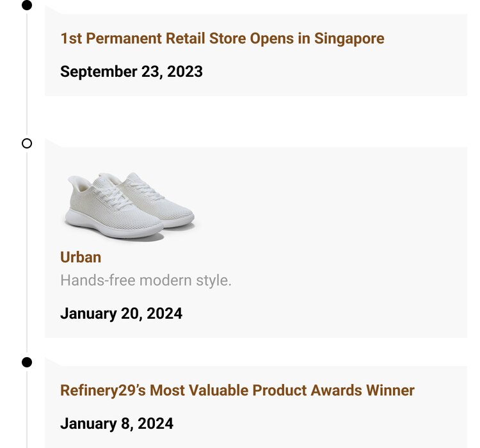The height and width of the screenshot is (448, 480).
Task: Select the January 8, 2024 date
Action: [x=116, y=424]
